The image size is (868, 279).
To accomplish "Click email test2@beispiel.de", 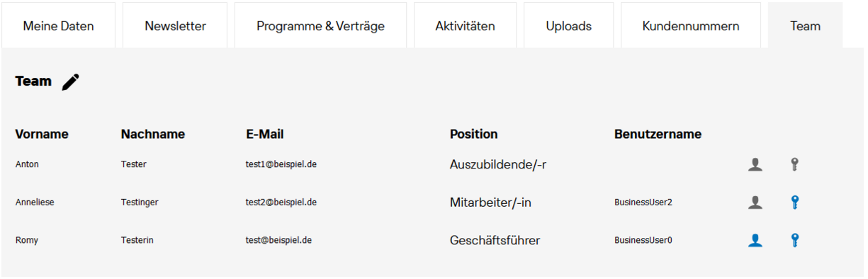I will point(281,203).
